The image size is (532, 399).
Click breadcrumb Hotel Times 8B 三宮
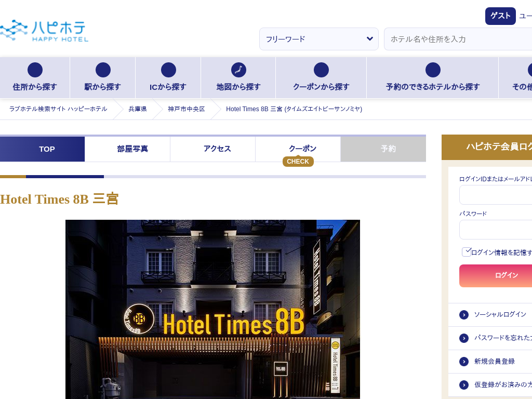pos(294,109)
